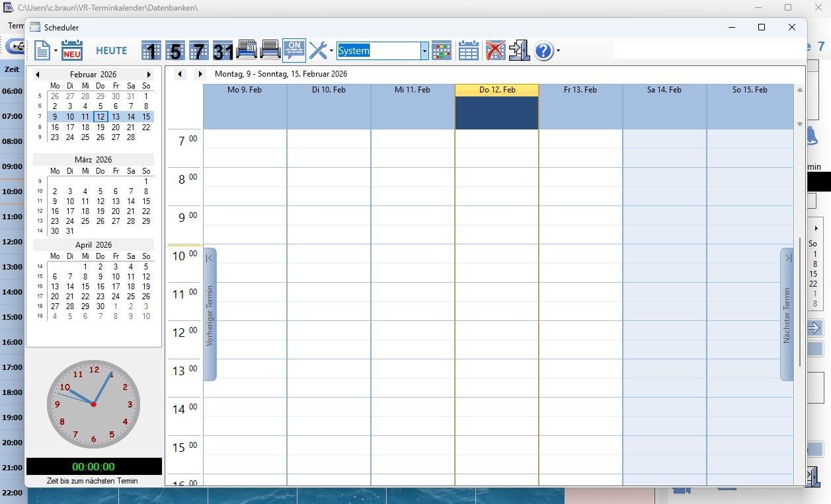
Task: Jump to Vorheriger Termin side button
Action: (x=210, y=314)
